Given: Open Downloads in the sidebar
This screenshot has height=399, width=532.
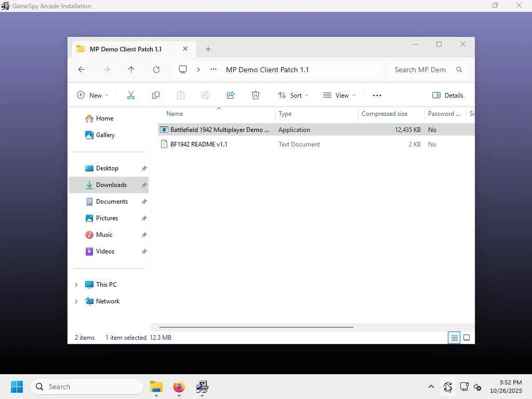Looking at the screenshot, I should coord(109,185).
